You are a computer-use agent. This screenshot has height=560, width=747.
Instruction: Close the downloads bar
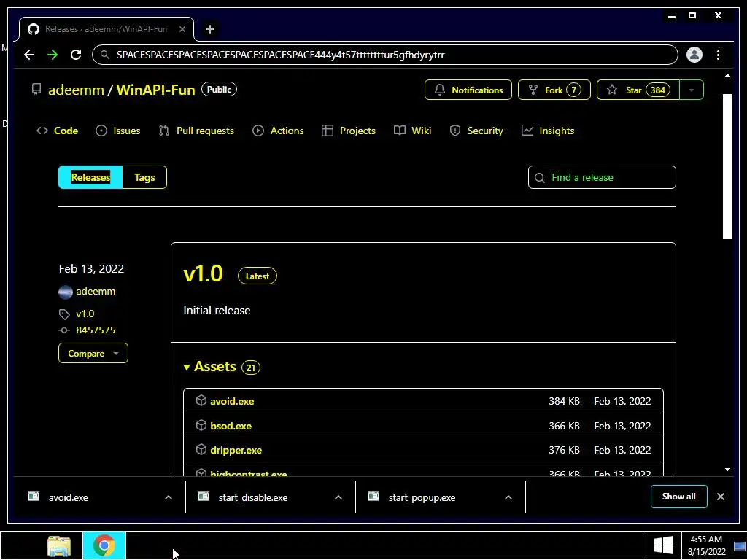720,497
